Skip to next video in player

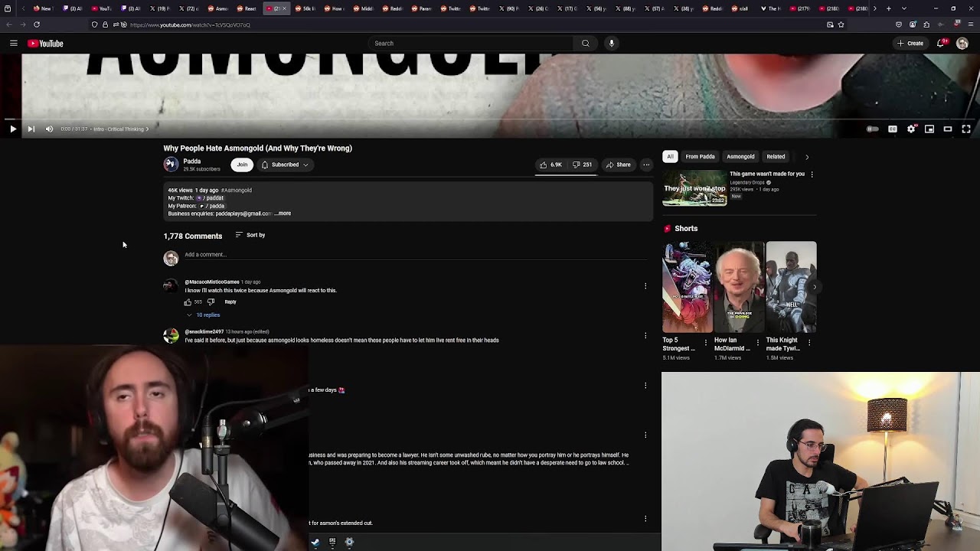click(x=31, y=129)
